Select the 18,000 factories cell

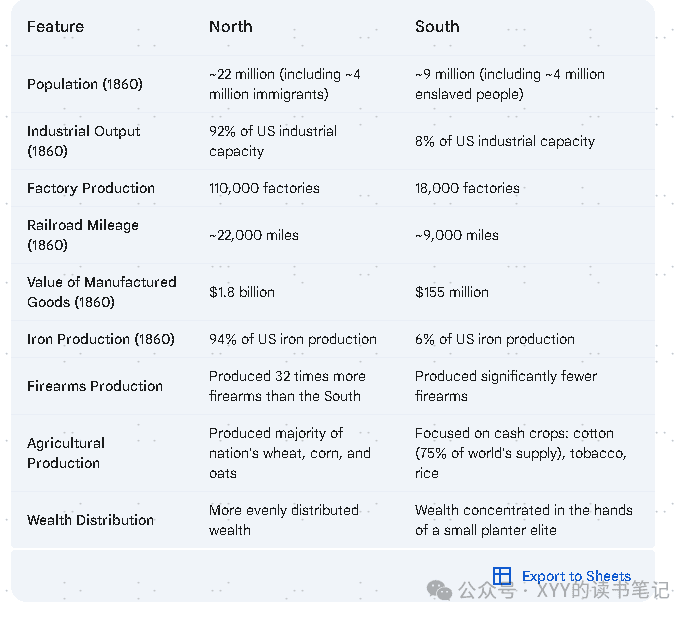point(467,188)
